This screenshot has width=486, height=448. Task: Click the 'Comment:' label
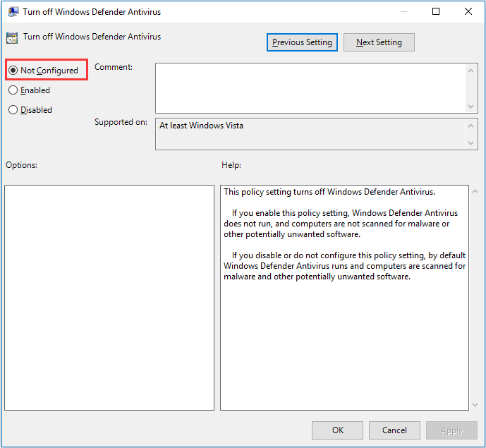(x=114, y=67)
